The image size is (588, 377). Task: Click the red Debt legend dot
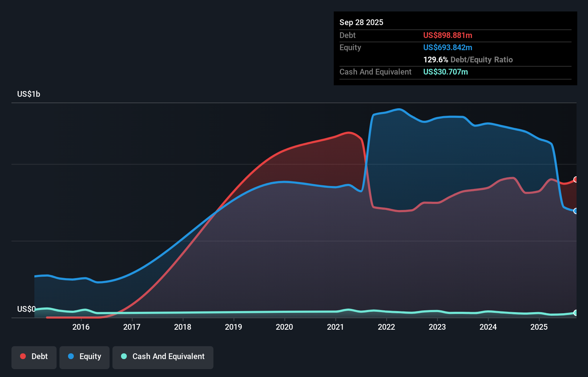point(23,356)
